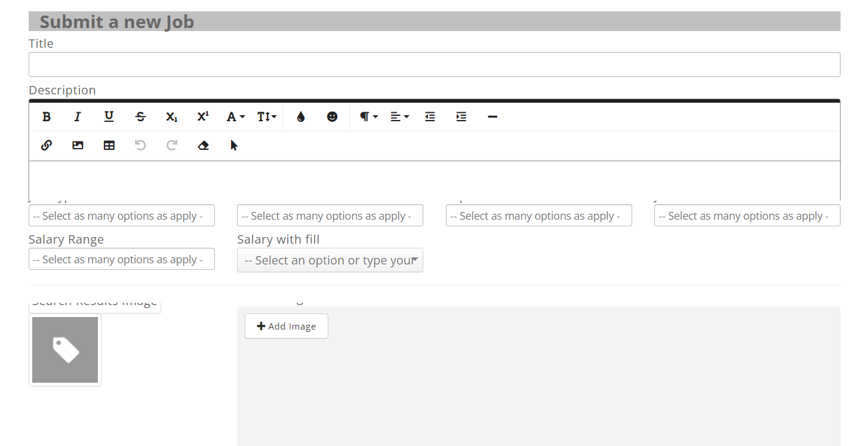
Task: Toggle bold formatting in description editor
Action: coord(47,117)
